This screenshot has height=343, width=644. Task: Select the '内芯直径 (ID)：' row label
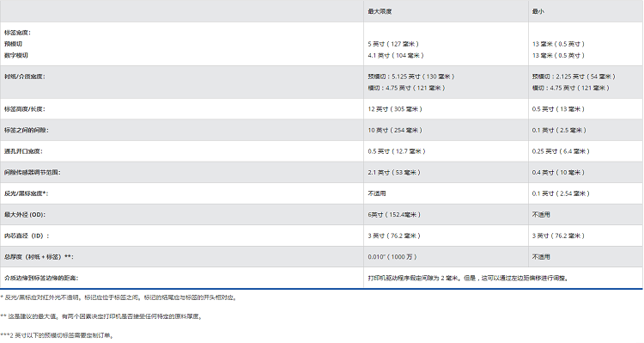tap(27, 236)
